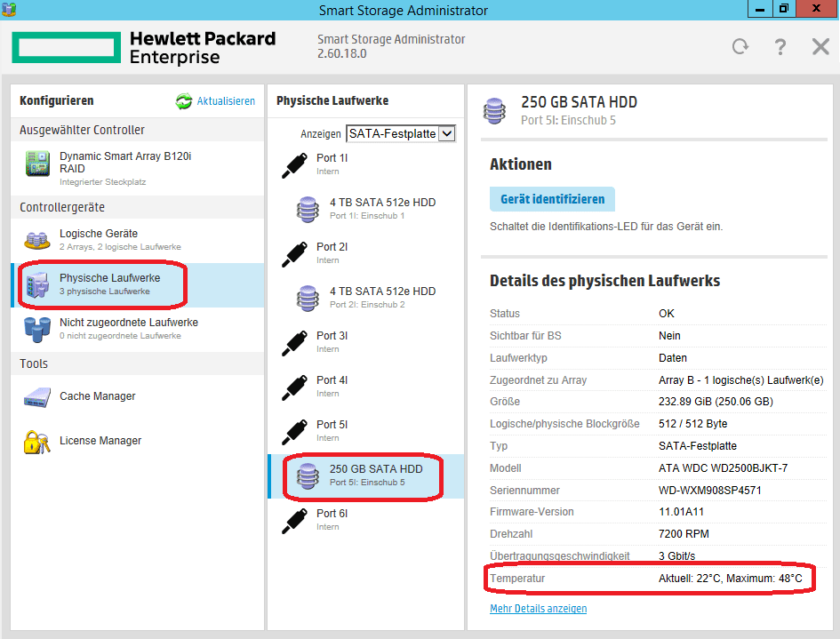Click the Hewlett Packard Enterprise logo
This screenshot has width=840, height=639.
(x=144, y=47)
